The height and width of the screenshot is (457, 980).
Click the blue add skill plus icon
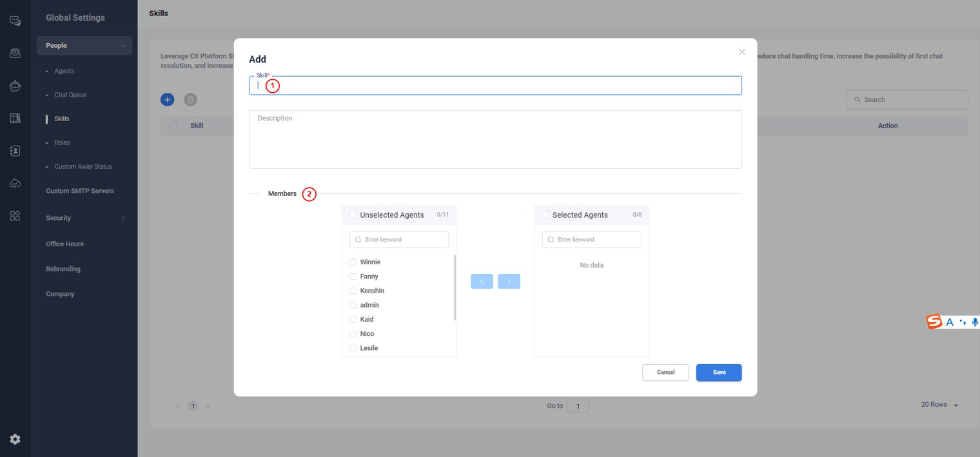click(167, 99)
